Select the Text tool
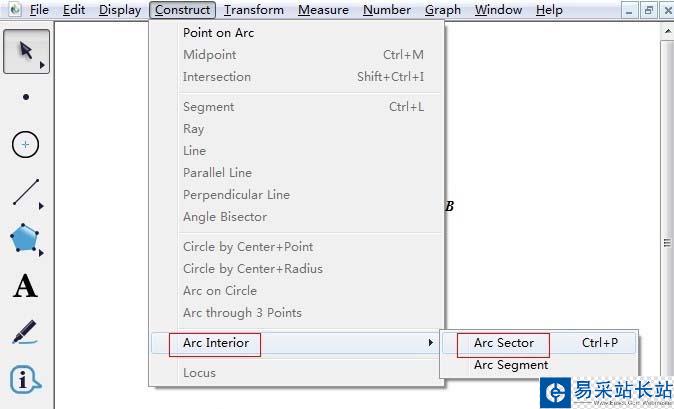674x409 pixels. 26,287
